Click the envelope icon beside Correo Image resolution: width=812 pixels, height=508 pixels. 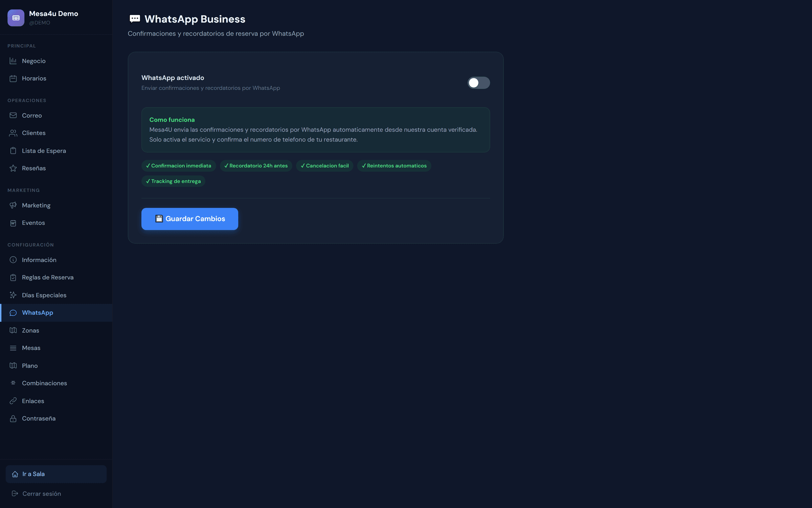[x=13, y=115]
